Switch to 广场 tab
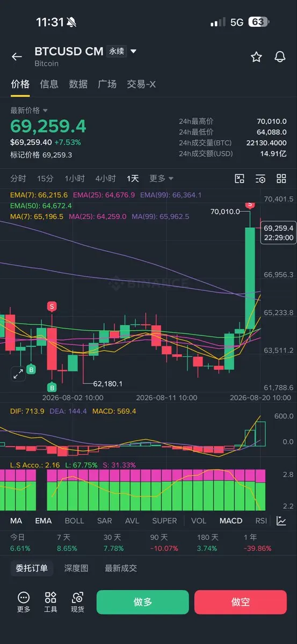 pos(107,84)
